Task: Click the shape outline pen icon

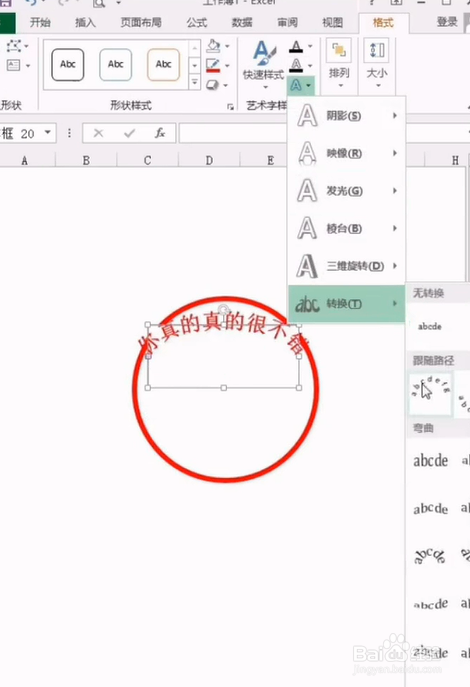Action: [x=213, y=65]
